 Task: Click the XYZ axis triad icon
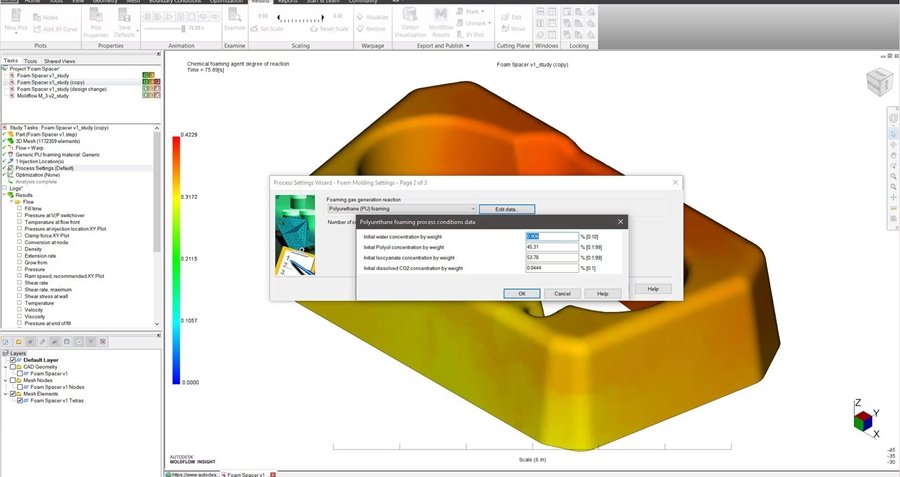(867, 420)
